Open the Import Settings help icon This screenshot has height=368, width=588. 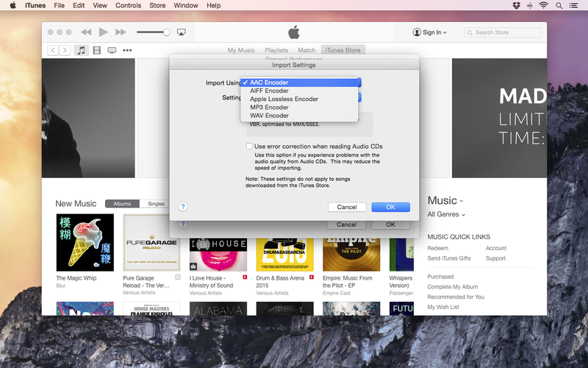182,207
